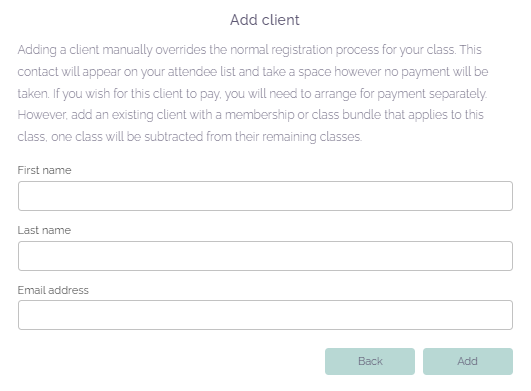Click the Add button to add client
The height and width of the screenshot is (391, 531).
pyautogui.click(x=468, y=361)
